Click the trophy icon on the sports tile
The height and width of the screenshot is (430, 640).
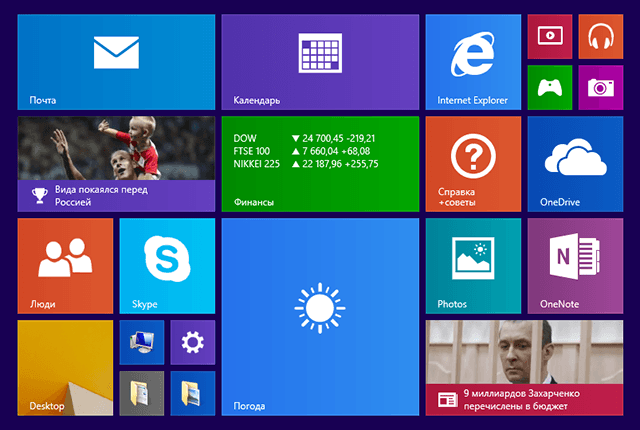coord(40,195)
